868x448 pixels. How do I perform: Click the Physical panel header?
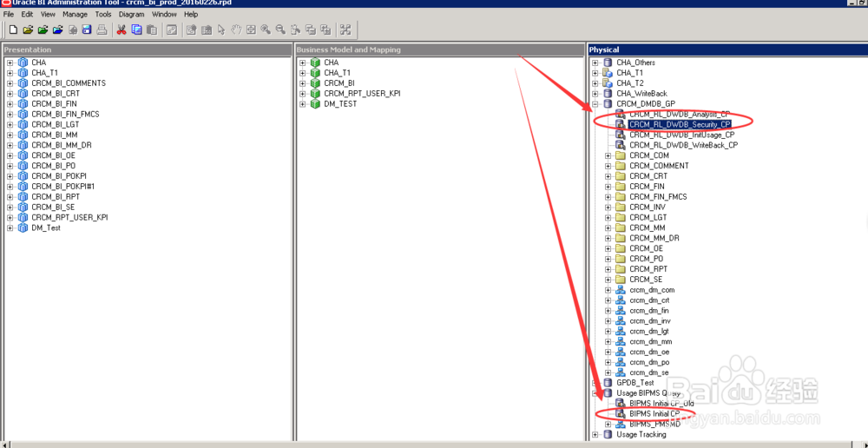[x=727, y=49]
